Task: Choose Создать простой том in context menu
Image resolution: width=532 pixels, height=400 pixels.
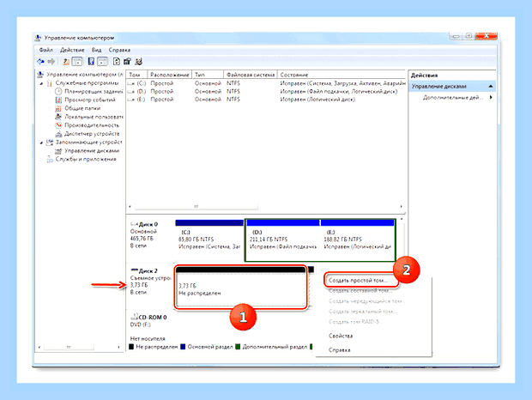Action: 358,280
